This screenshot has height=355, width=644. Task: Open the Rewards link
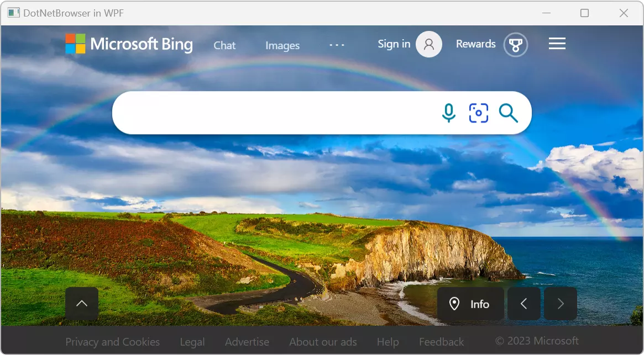pos(475,44)
